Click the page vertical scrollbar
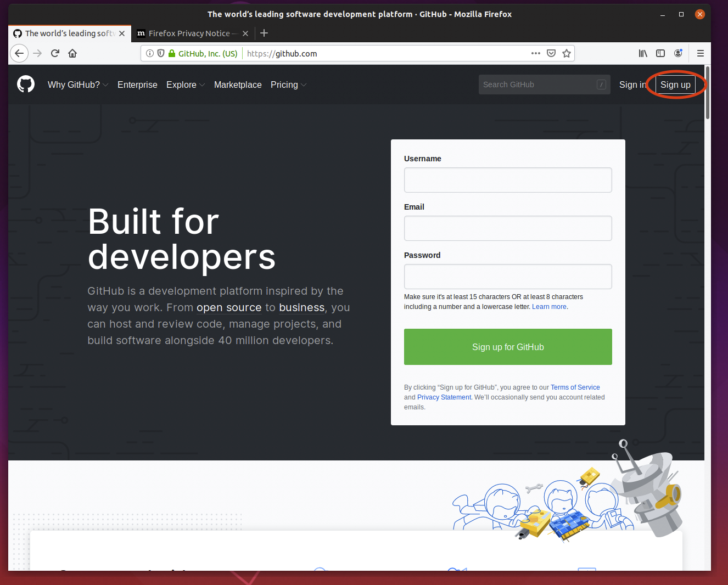 tap(708, 92)
